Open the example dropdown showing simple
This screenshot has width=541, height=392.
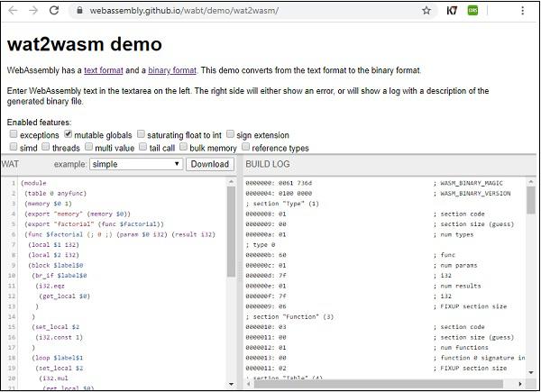pos(136,164)
